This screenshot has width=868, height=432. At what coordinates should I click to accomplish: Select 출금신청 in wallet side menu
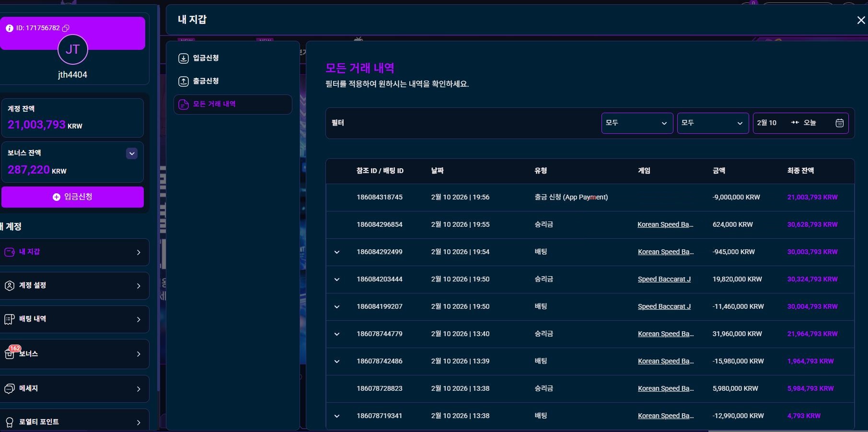point(206,81)
